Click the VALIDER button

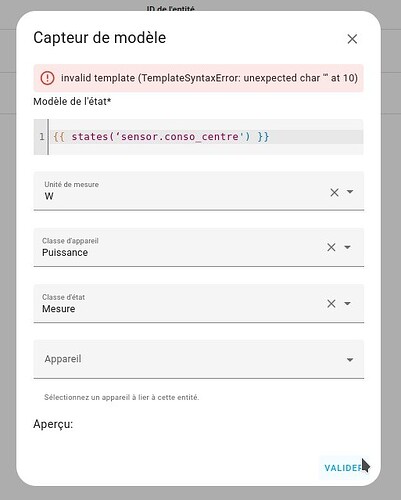click(342, 468)
